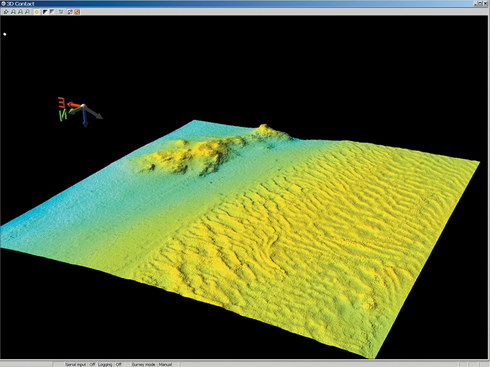490x367 pixels.
Task: Click the green N axis arrow
Action: (75, 110)
